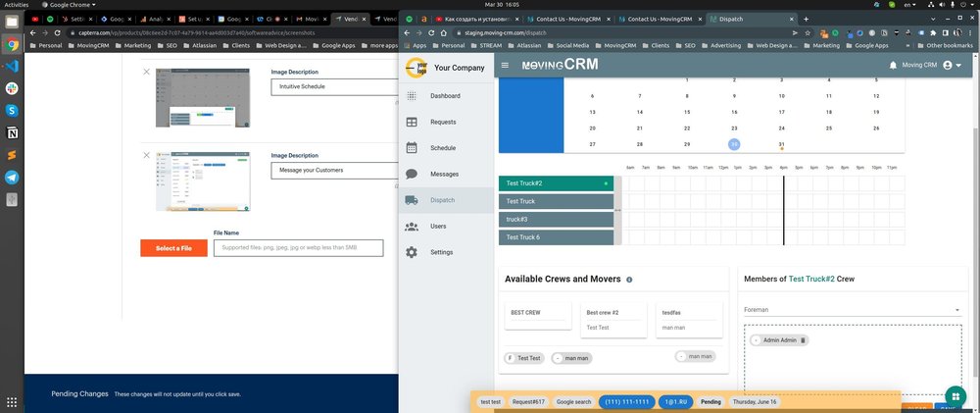The image size is (980, 413).
Task: Click the Capterra address bar
Action: (231, 32)
